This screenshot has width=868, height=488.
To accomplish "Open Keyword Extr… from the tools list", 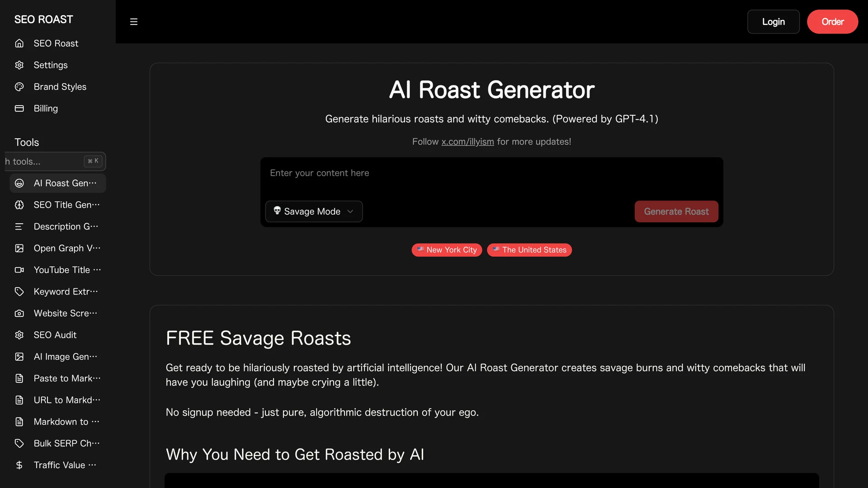I will coord(57,291).
